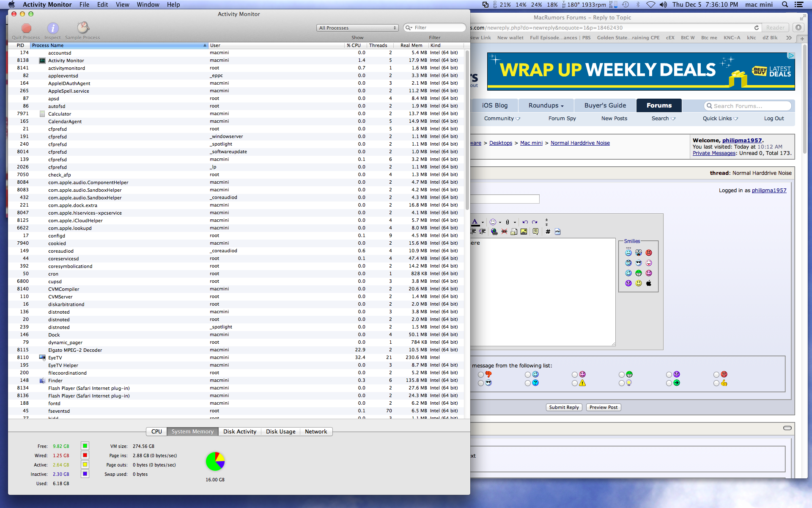812x508 pixels.
Task: Click the undo arrow in forum editor
Action: coord(525,222)
